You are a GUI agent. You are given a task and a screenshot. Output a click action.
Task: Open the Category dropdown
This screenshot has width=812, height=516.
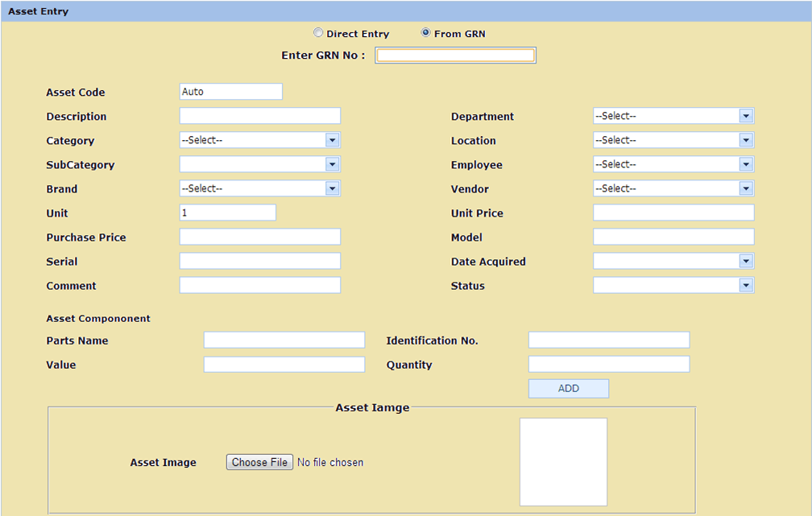[259, 140]
